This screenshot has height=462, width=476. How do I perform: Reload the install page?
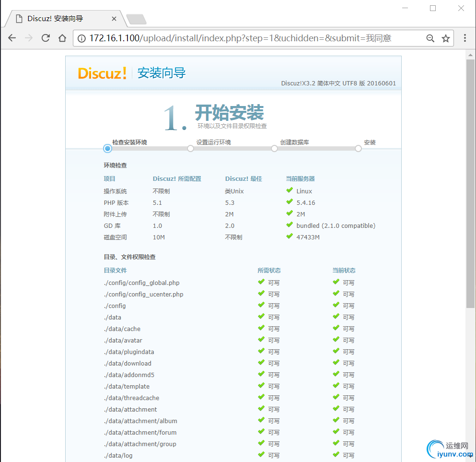(46, 38)
